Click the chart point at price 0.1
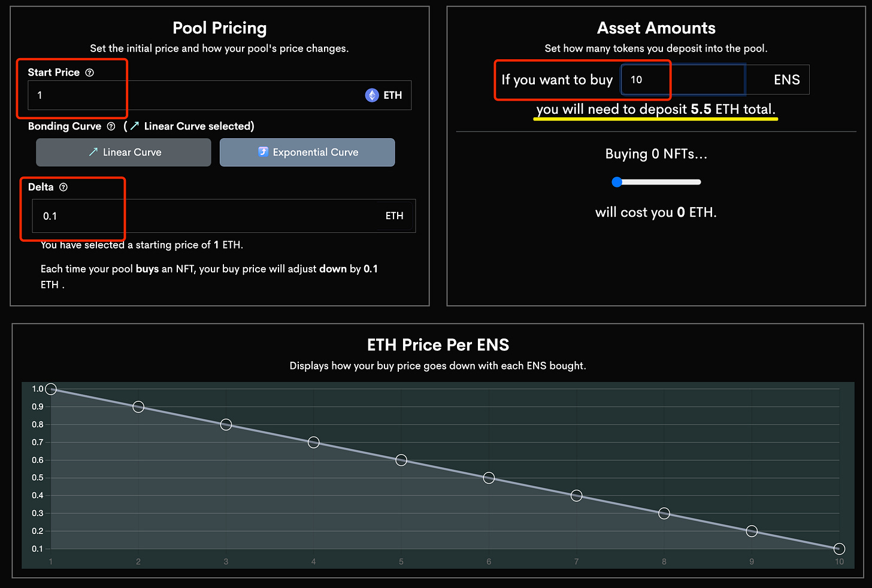The width and height of the screenshot is (872, 588). pyautogui.click(x=839, y=548)
